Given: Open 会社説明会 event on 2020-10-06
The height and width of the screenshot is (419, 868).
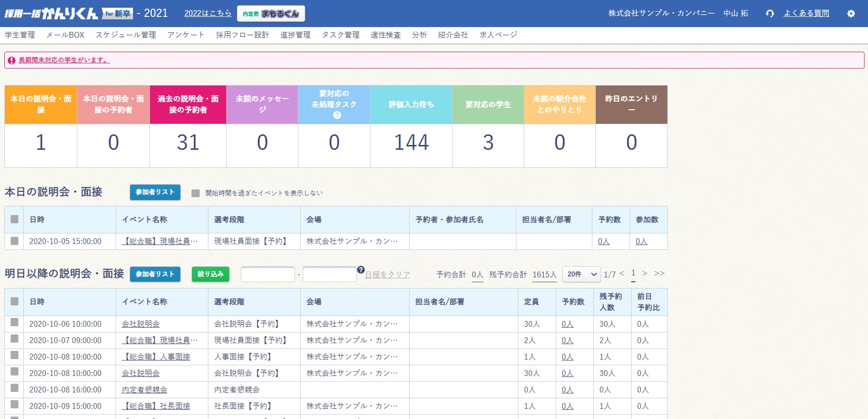Looking at the screenshot, I should pos(141,324).
